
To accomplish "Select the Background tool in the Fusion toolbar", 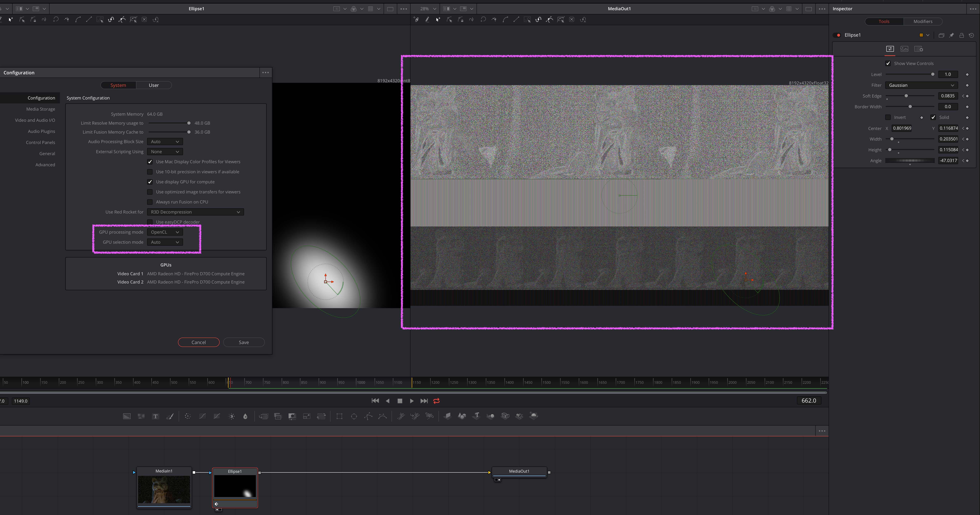I will pyautogui.click(x=127, y=416).
